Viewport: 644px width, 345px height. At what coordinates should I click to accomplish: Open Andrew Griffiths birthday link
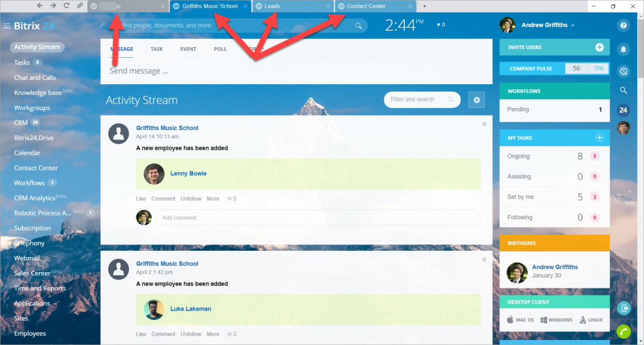[x=555, y=267]
